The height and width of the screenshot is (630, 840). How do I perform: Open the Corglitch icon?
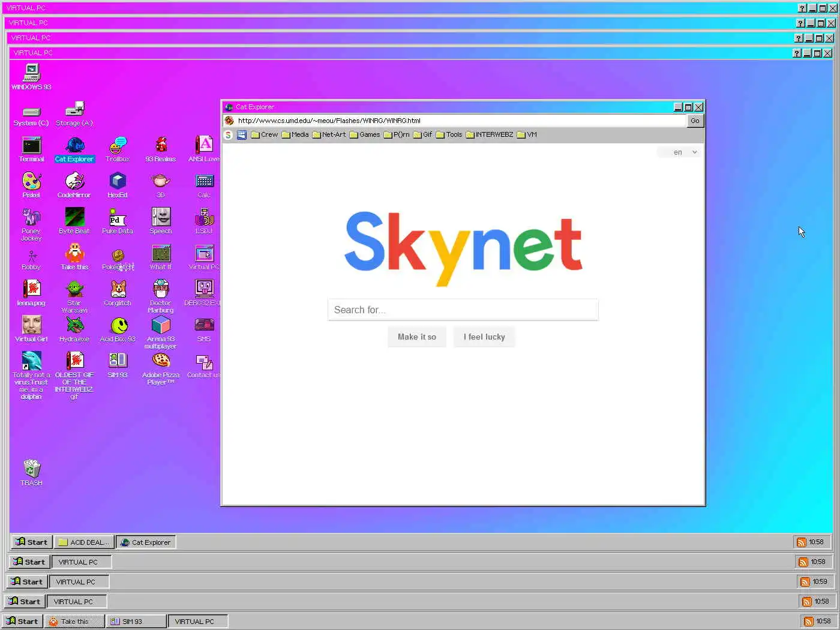[118, 293]
